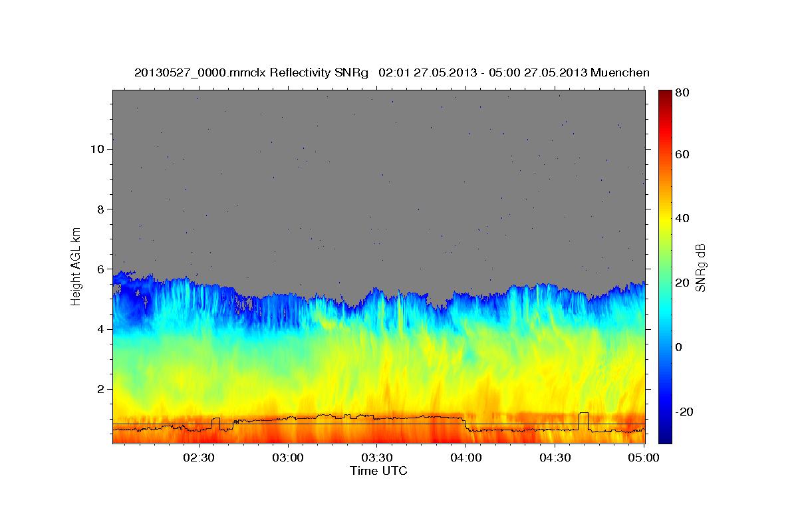The height and width of the screenshot is (532, 798).
Task: Click the height axis label 6
Action: (100, 269)
